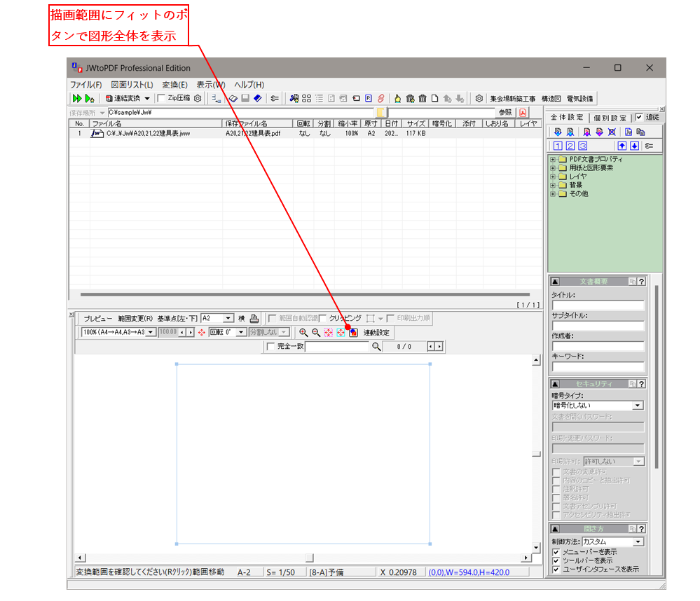The width and height of the screenshot is (700, 601).
Task: Toggle the クリッピング checkbox
Action: pyautogui.click(x=323, y=318)
